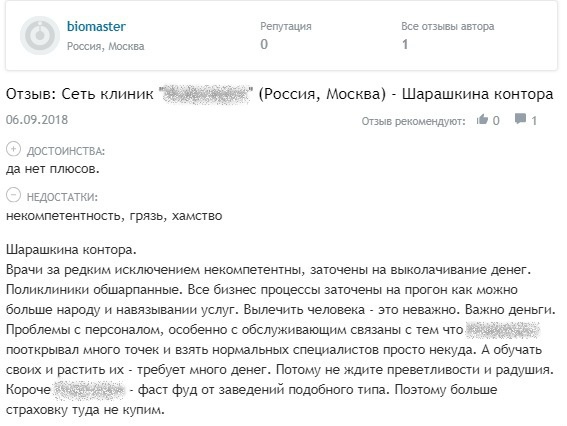Image resolution: width=567 pixels, height=426 pixels.
Task: Click the review body paragraph text
Action: [x=281, y=330]
